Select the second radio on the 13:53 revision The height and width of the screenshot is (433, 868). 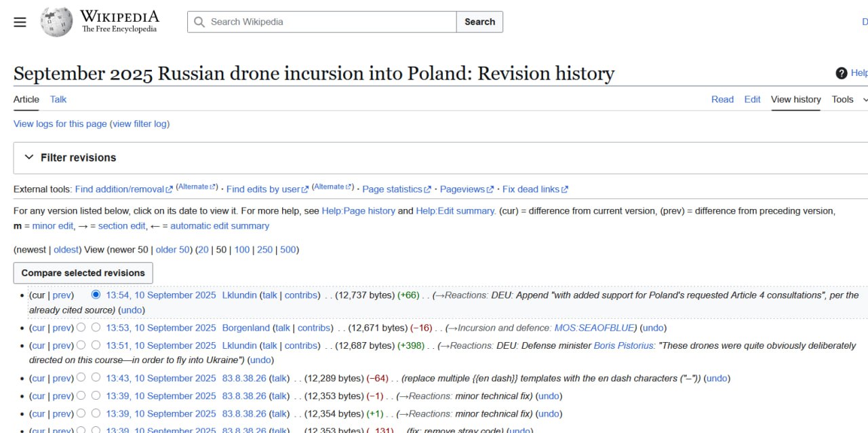point(96,327)
